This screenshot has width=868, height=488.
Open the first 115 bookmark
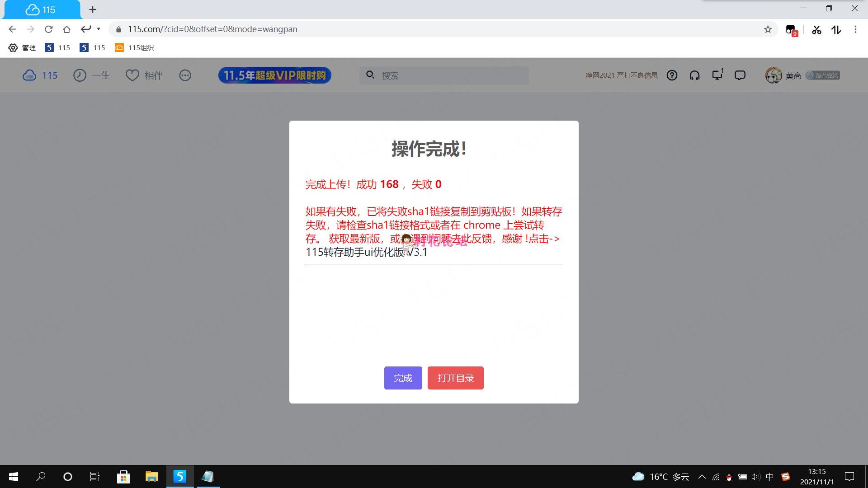tap(57, 47)
